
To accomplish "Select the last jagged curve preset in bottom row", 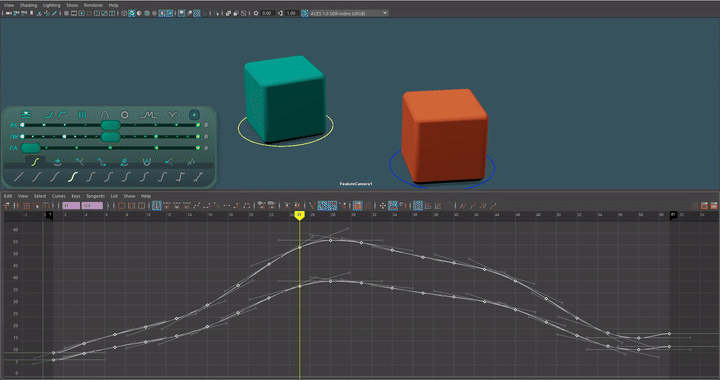I will pos(198,176).
